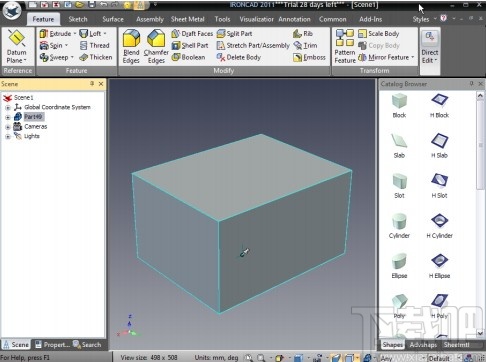The image size is (486, 362).
Task: Open Stretch Part/Assembly tool
Action: point(253,45)
